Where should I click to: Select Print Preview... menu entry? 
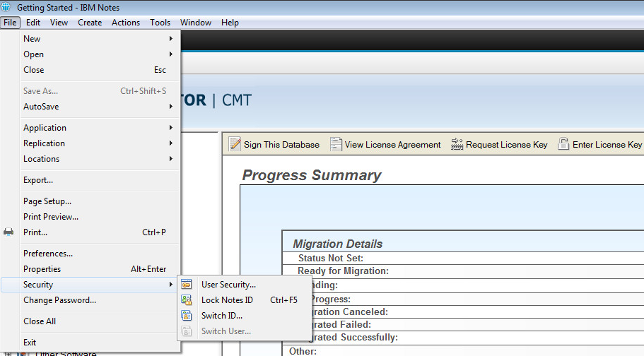[x=90, y=217]
